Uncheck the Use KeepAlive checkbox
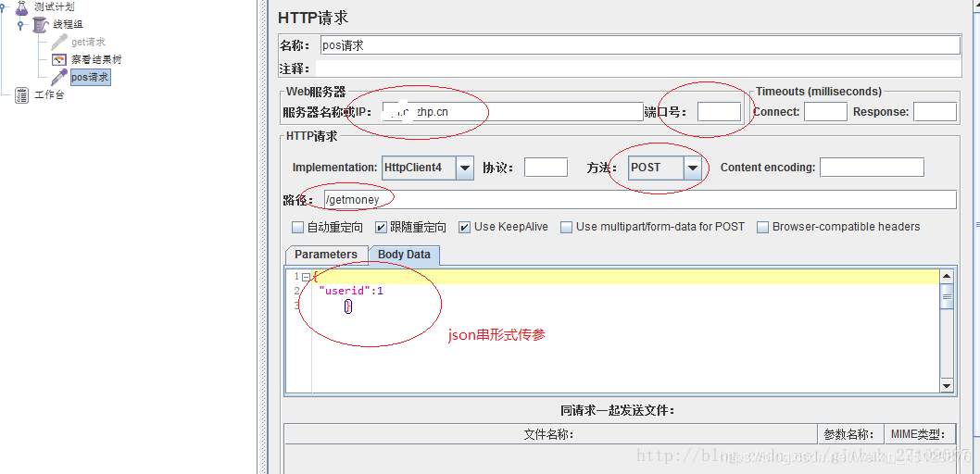 [x=464, y=228]
